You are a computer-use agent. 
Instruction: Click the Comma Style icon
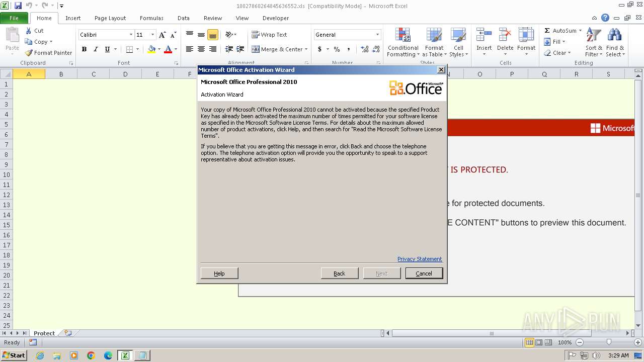click(349, 49)
